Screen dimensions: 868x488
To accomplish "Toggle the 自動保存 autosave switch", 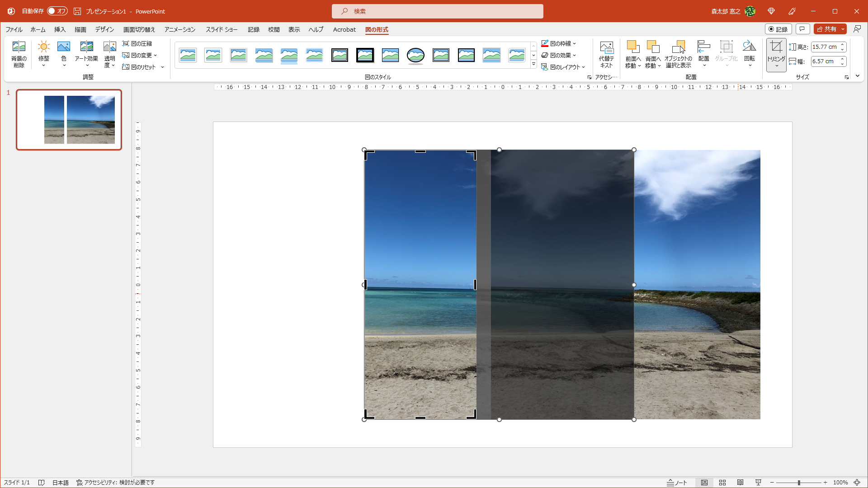I will click(57, 11).
